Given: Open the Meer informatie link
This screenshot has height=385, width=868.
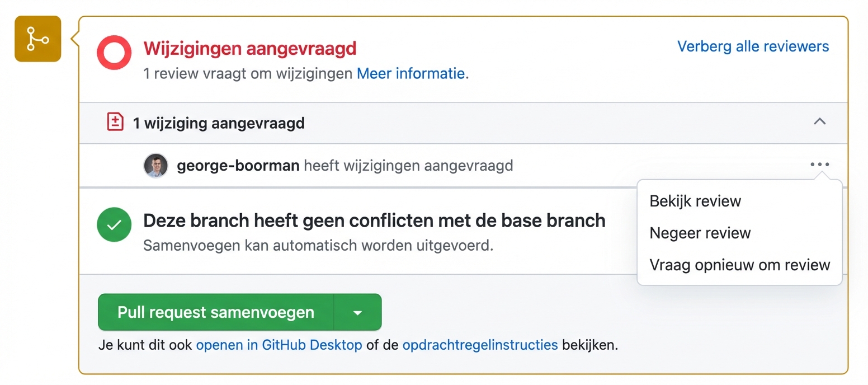Looking at the screenshot, I should (410, 73).
